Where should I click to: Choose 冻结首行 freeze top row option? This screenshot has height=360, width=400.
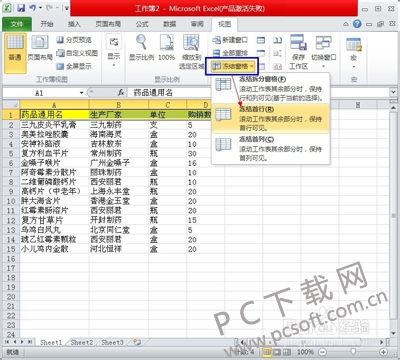click(x=270, y=118)
